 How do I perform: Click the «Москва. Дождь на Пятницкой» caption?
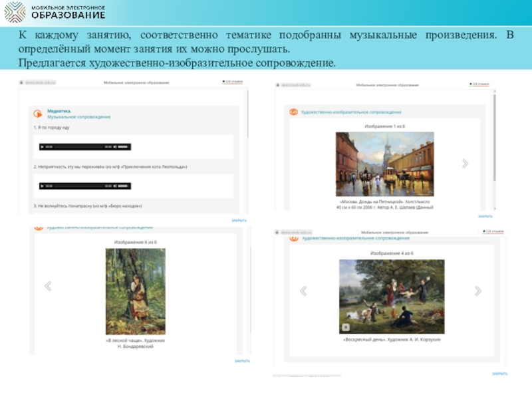click(x=385, y=204)
